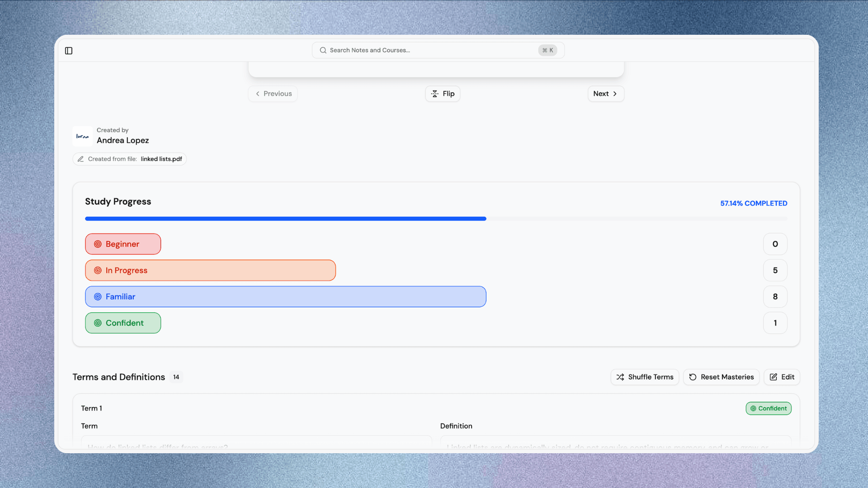Open the Confident mastery tag on Term 1
Screen dimensions: 868x488
click(769, 408)
